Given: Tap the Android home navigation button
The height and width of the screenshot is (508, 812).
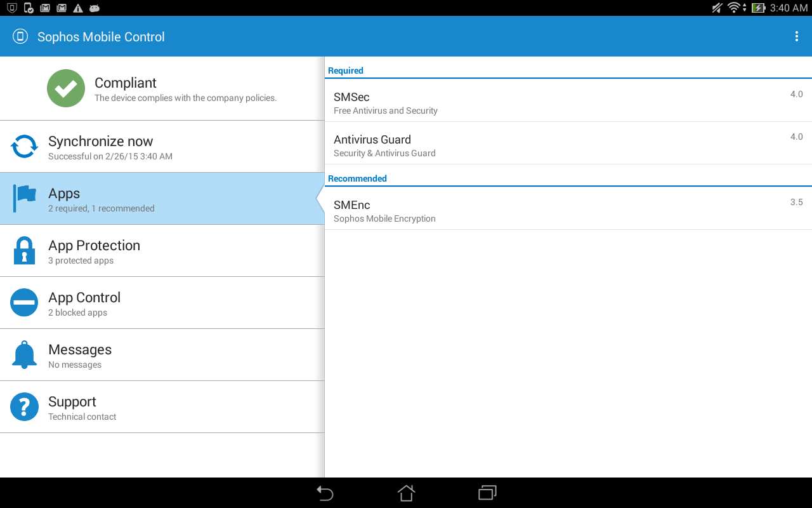Looking at the screenshot, I should [406, 493].
